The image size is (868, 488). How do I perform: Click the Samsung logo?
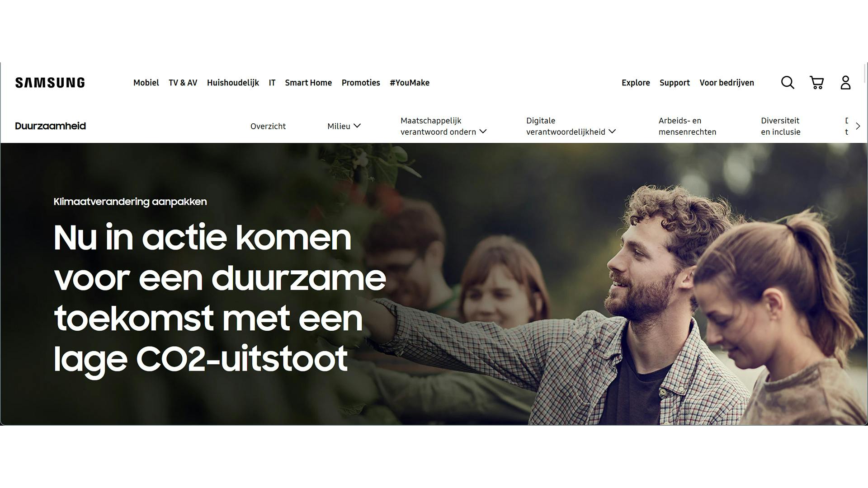pyautogui.click(x=50, y=83)
